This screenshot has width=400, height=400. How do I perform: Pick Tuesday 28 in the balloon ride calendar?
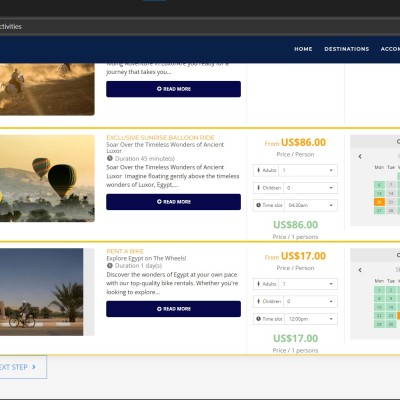(391, 211)
